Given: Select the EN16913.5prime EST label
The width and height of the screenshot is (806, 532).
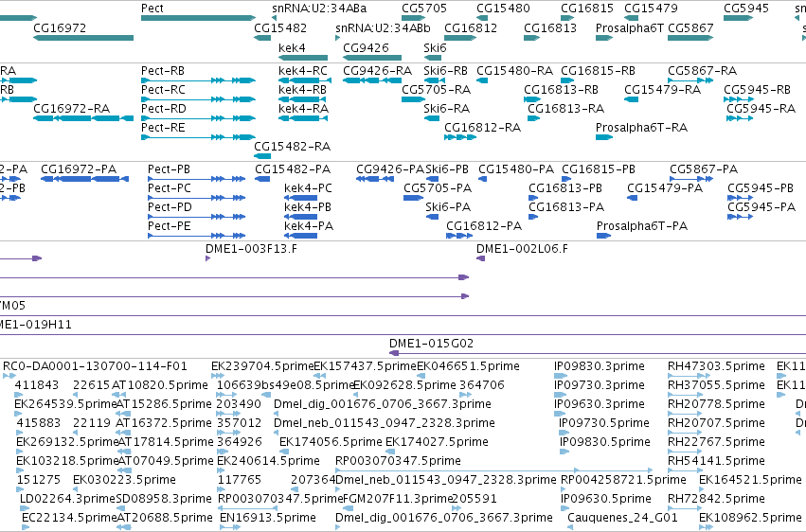Looking at the screenshot, I should pyautogui.click(x=268, y=517).
